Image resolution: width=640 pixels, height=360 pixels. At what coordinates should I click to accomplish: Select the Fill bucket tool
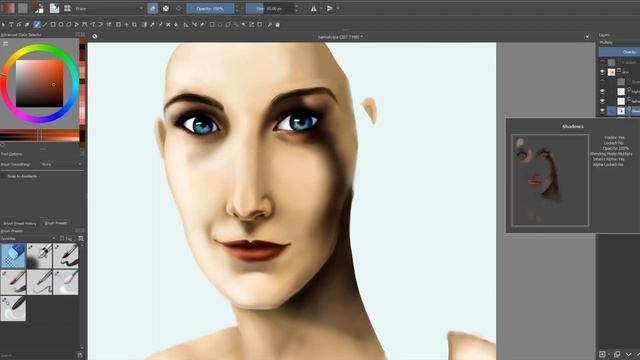click(176, 24)
